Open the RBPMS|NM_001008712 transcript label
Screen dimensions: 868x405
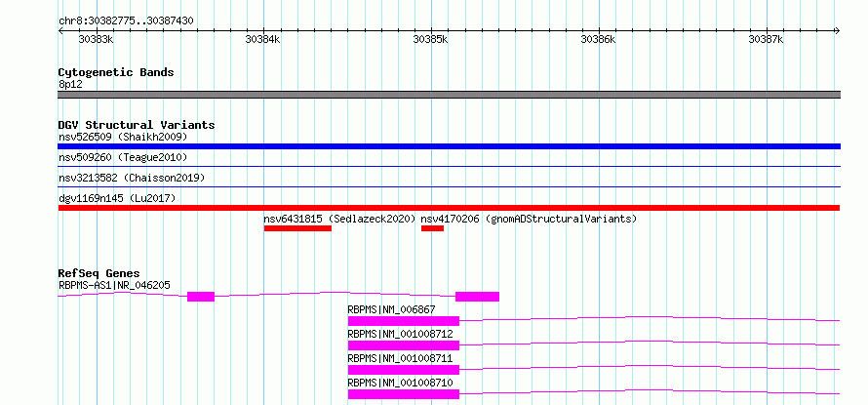400,334
